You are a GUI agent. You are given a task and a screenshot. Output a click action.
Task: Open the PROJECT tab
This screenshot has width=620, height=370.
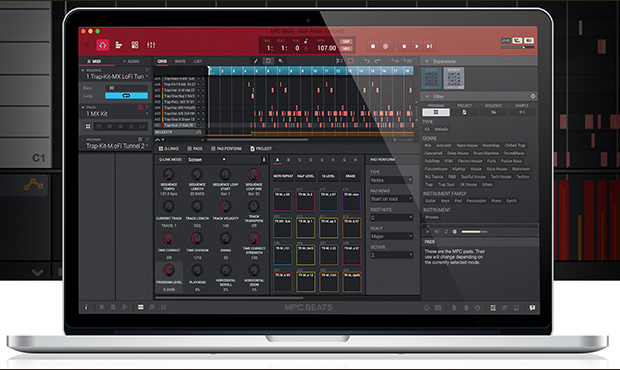click(261, 149)
